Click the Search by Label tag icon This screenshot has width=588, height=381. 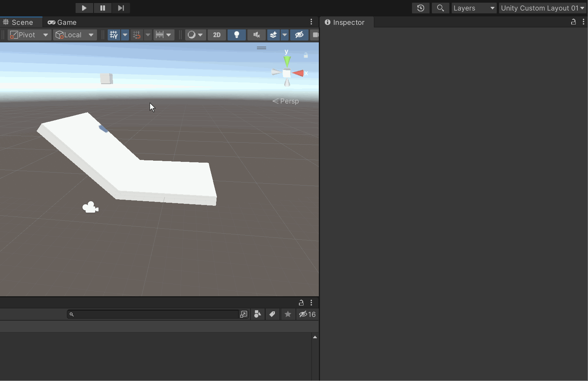pyautogui.click(x=272, y=314)
